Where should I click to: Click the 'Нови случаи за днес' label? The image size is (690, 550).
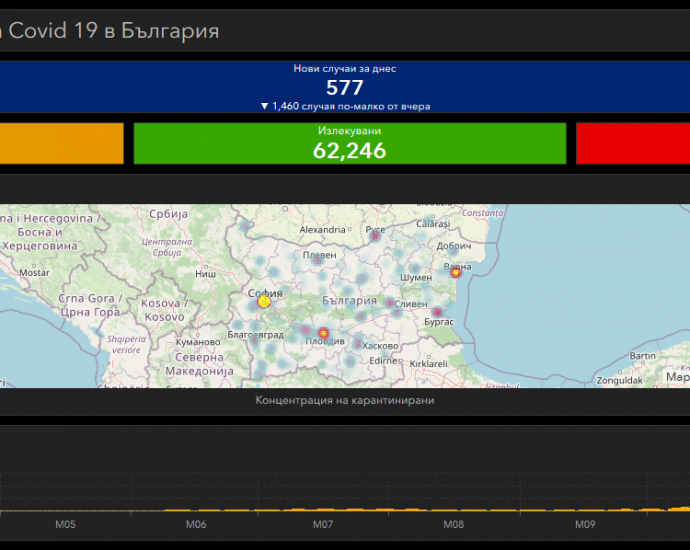click(x=345, y=69)
